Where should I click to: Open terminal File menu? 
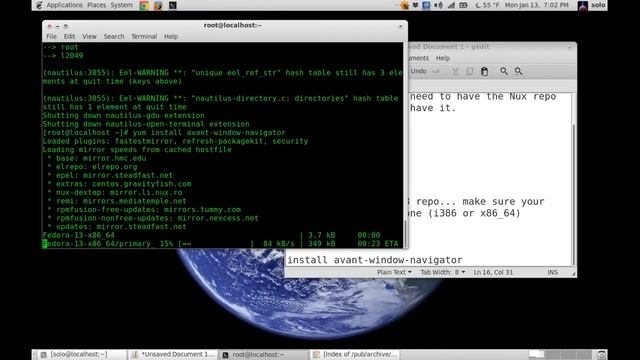[x=51, y=36]
